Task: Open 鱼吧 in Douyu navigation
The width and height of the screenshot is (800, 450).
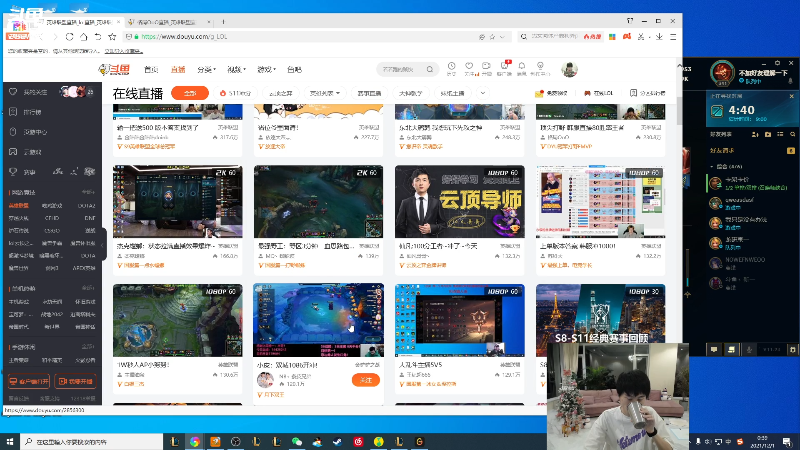Action: coord(294,69)
